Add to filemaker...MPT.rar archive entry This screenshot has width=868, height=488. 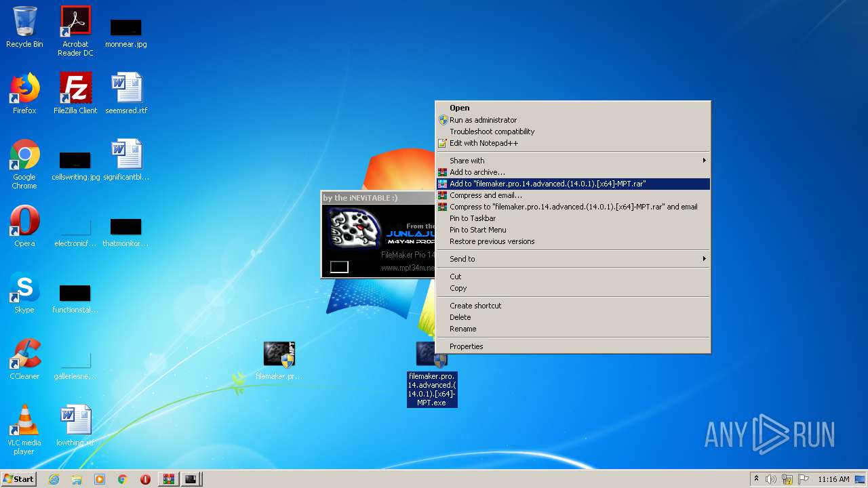click(572, 184)
